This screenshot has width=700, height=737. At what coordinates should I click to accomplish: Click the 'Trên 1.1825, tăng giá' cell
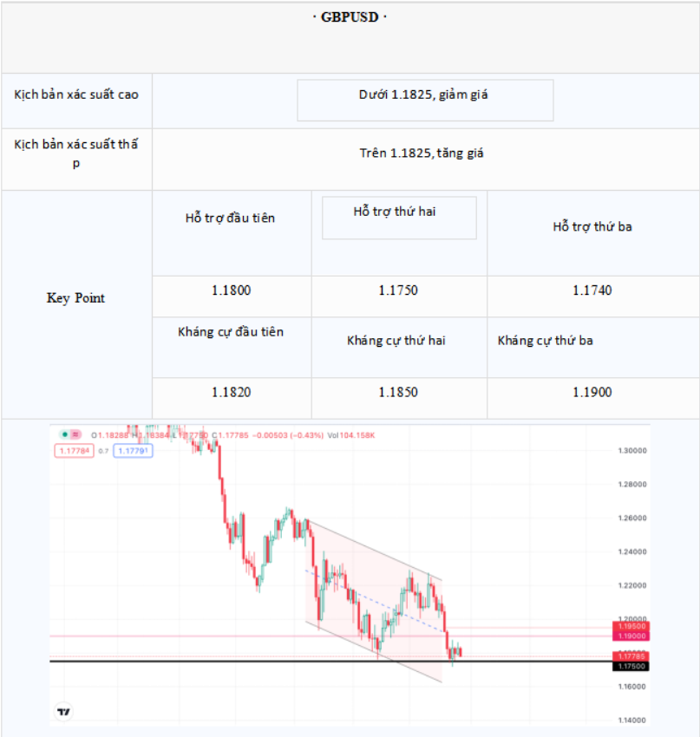(422, 153)
